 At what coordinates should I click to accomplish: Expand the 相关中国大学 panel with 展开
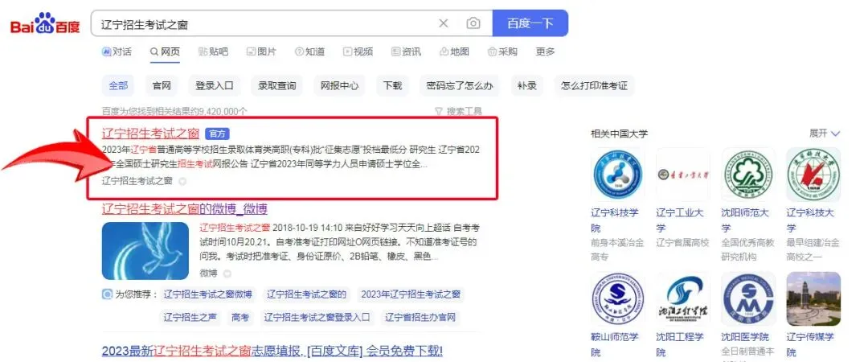(x=825, y=133)
